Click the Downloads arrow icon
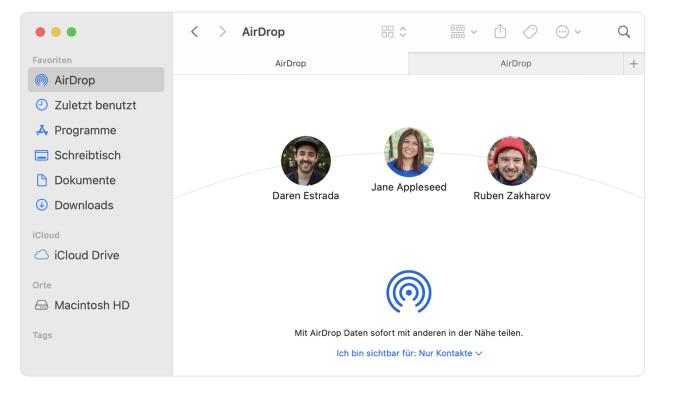 42,205
